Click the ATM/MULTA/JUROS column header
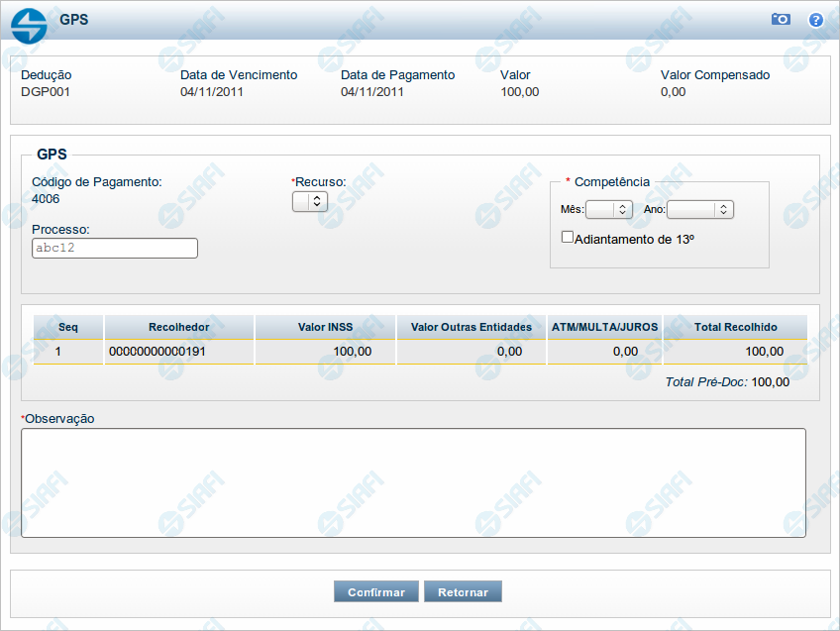The height and width of the screenshot is (631, 840). click(604, 327)
